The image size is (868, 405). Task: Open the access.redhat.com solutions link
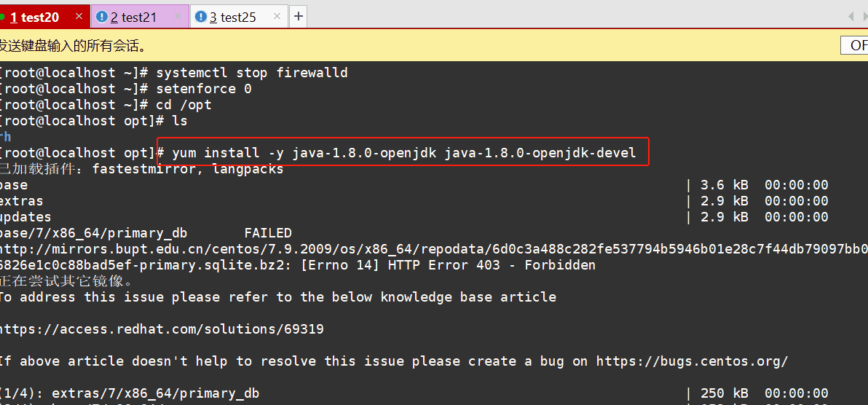162,329
